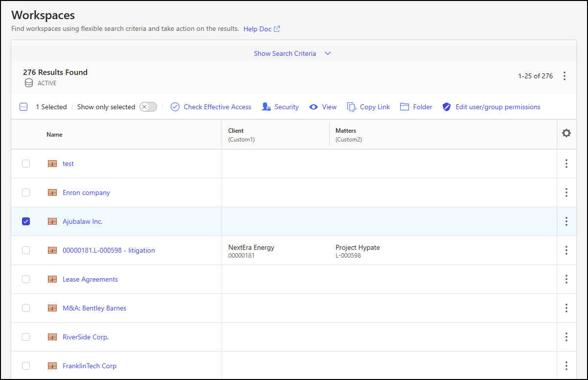The image size is (588, 380).
Task: Click the Check Effective Access icon
Action: (x=175, y=107)
